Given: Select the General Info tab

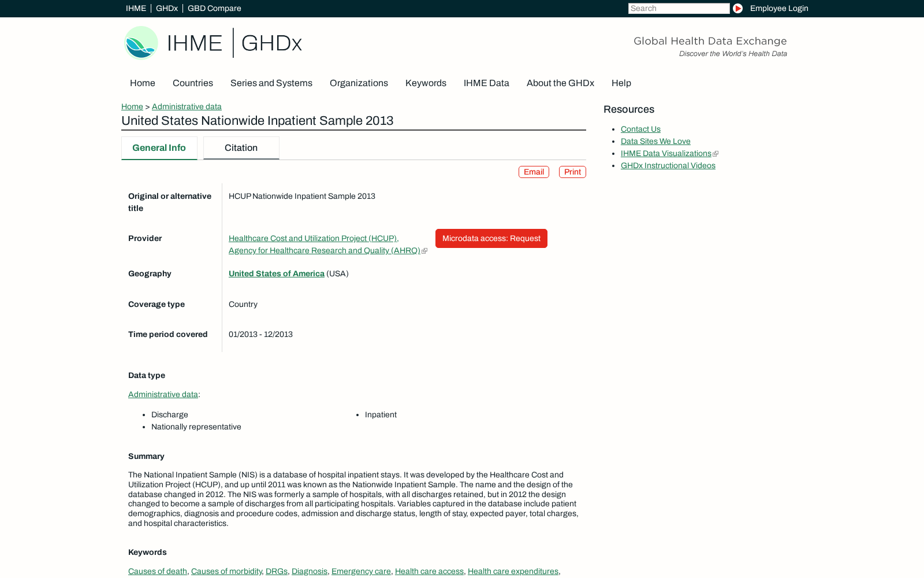Looking at the screenshot, I should click(x=159, y=148).
